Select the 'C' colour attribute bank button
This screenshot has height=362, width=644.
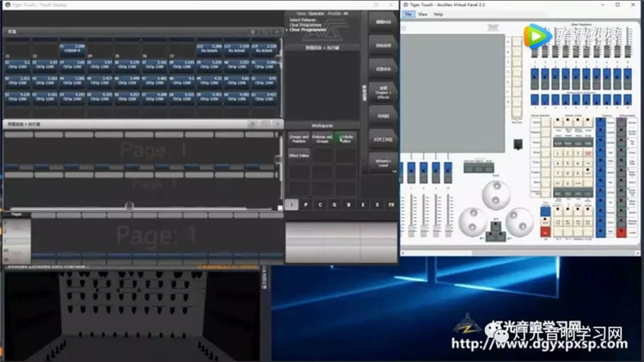tap(320, 204)
